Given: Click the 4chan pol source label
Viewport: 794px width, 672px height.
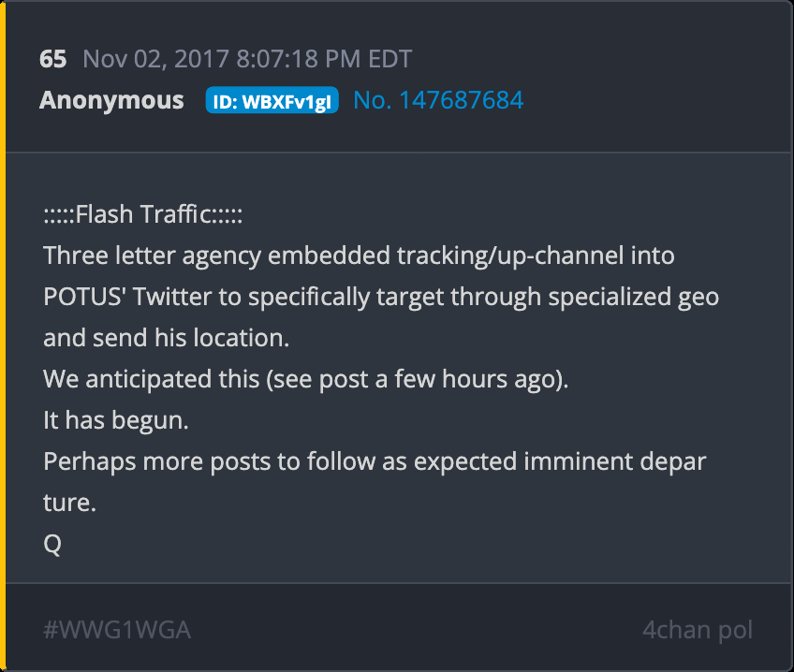Looking at the screenshot, I should 698,630.
